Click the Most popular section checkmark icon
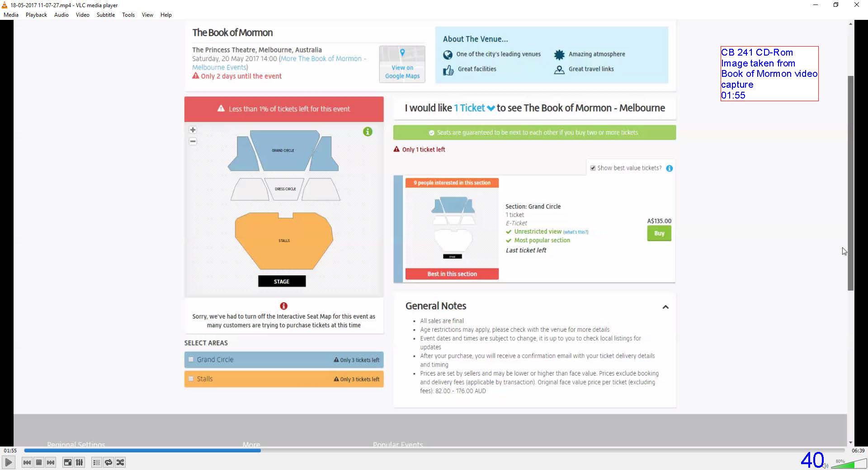Image resolution: width=868 pixels, height=470 pixels. (509, 240)
